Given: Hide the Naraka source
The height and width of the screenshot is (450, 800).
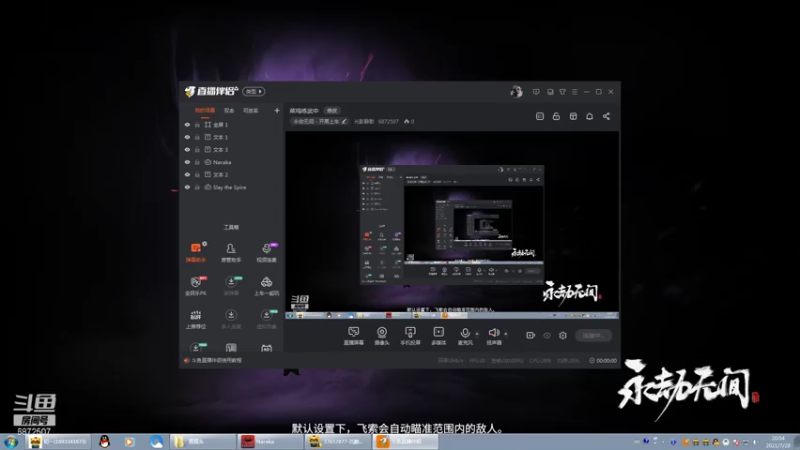Looking at the screenshot, I should pos(187,162).
